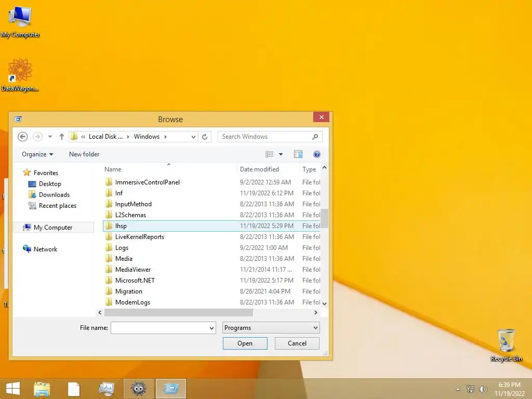Click Local Disk in the address path
The image size is (532, 399).
tap(105, 137)
